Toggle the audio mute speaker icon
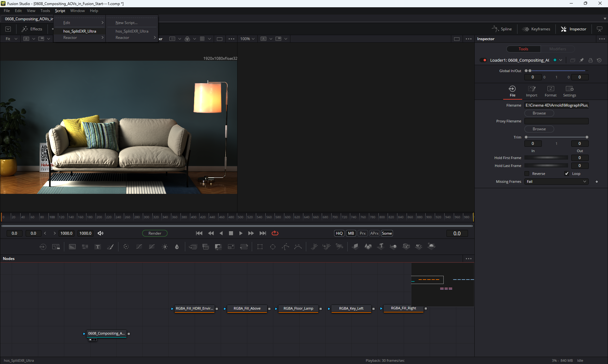The width and height of the screenshot is (608, 364). pyautogui.click(x=100, y=233)
